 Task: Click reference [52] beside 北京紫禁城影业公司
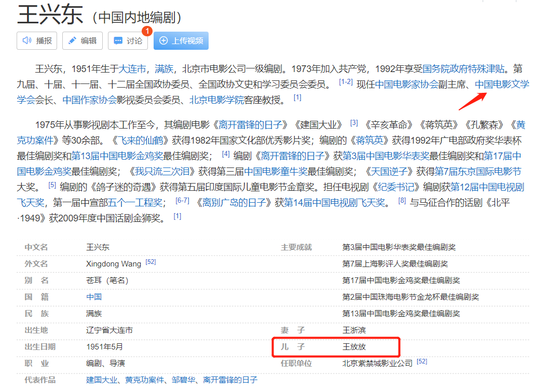[x=422, y=361]
